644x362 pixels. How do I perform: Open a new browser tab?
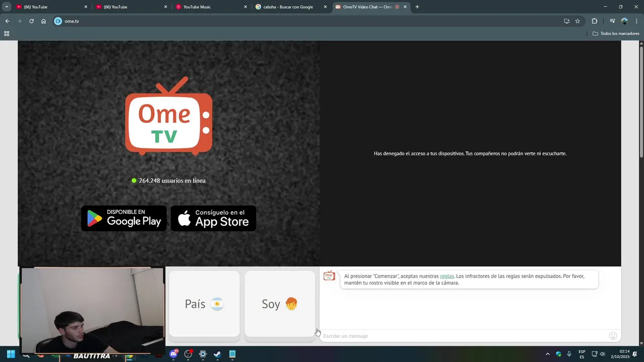417,7
